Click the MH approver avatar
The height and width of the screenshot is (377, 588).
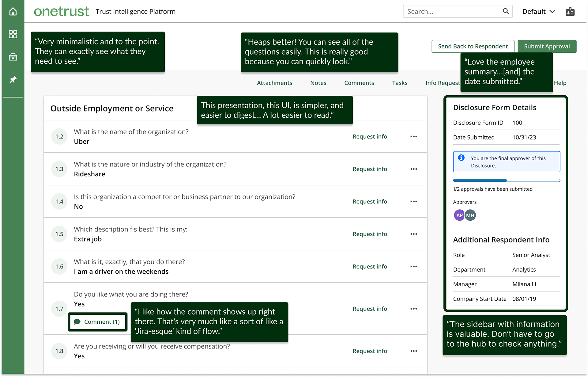coord(470,215)
